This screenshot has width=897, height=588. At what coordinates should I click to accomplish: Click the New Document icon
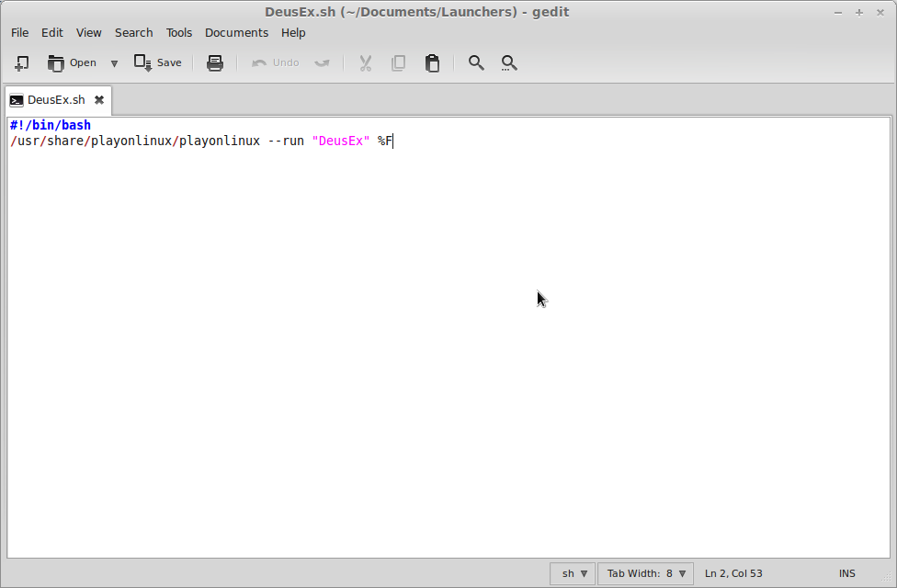coord(22,62)
